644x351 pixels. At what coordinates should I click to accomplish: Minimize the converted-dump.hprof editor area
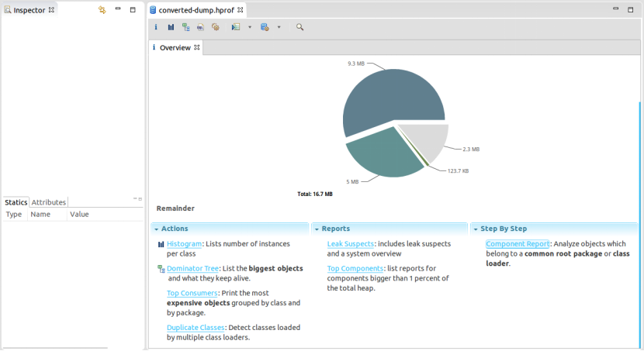615,9
